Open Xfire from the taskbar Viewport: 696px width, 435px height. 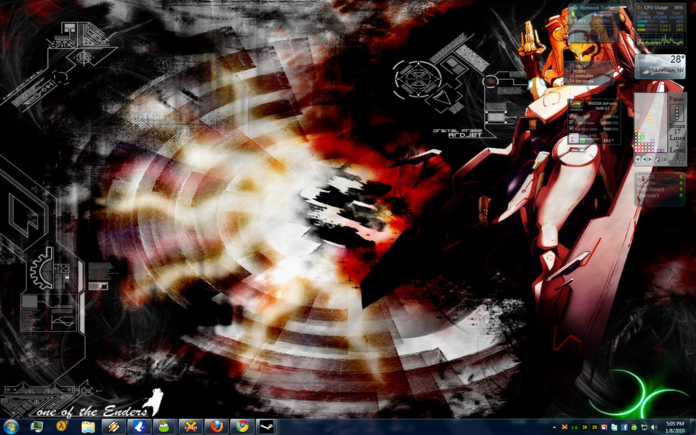click(x=190, y=427)
